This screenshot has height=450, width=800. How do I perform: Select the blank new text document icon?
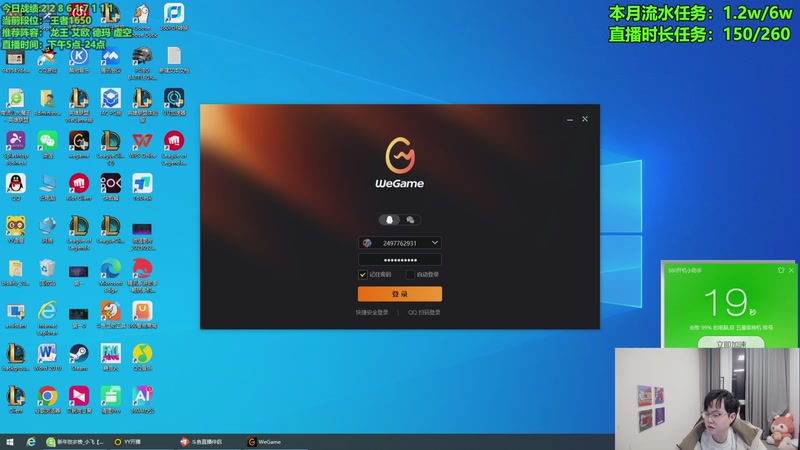pyautogui.click(x=174, y=60)
